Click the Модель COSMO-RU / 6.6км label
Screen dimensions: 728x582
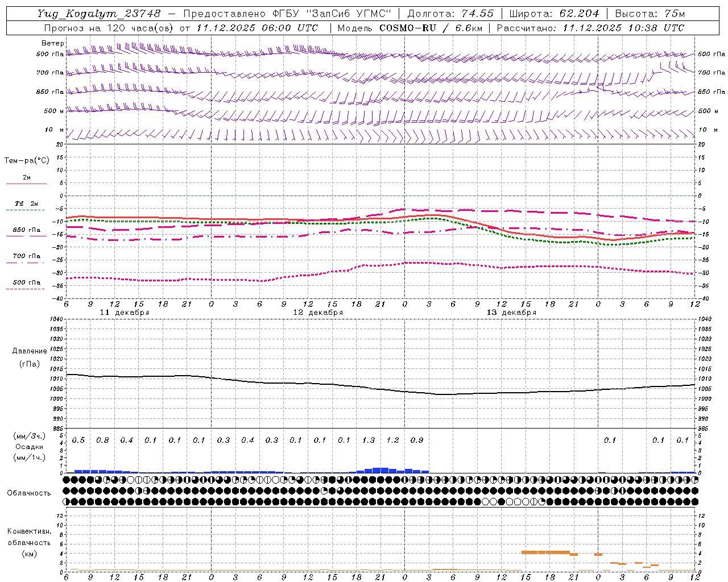(x=409, y=28)
